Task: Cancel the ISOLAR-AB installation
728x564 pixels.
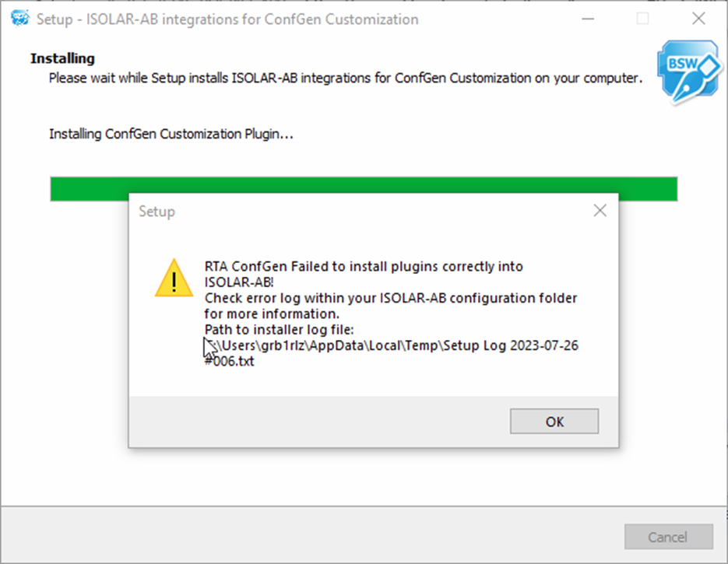Action: tap(668, 537)
